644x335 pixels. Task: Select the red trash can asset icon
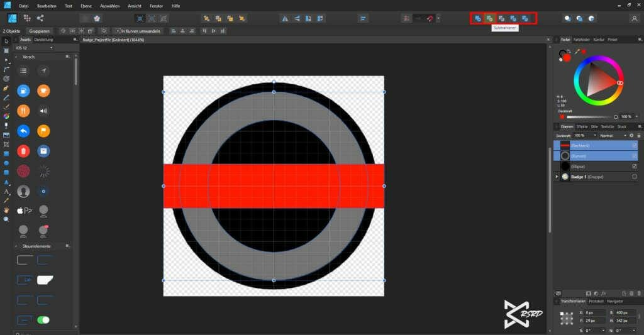coord(23,151)
